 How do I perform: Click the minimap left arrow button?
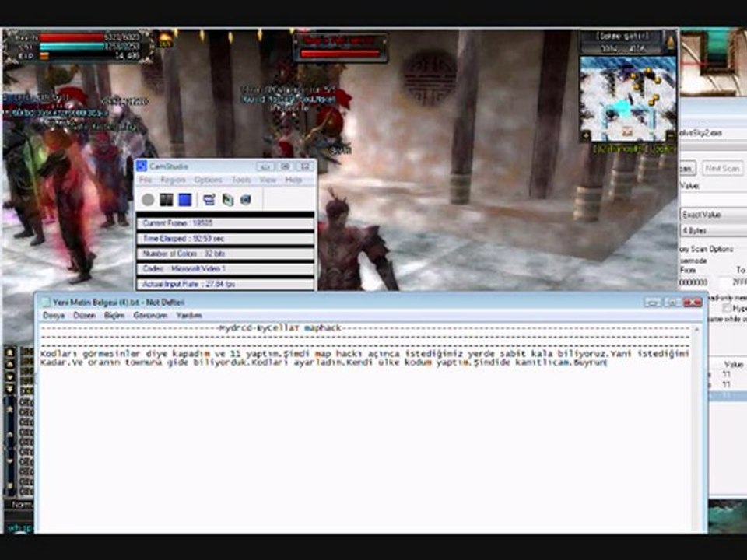point(585,135)
